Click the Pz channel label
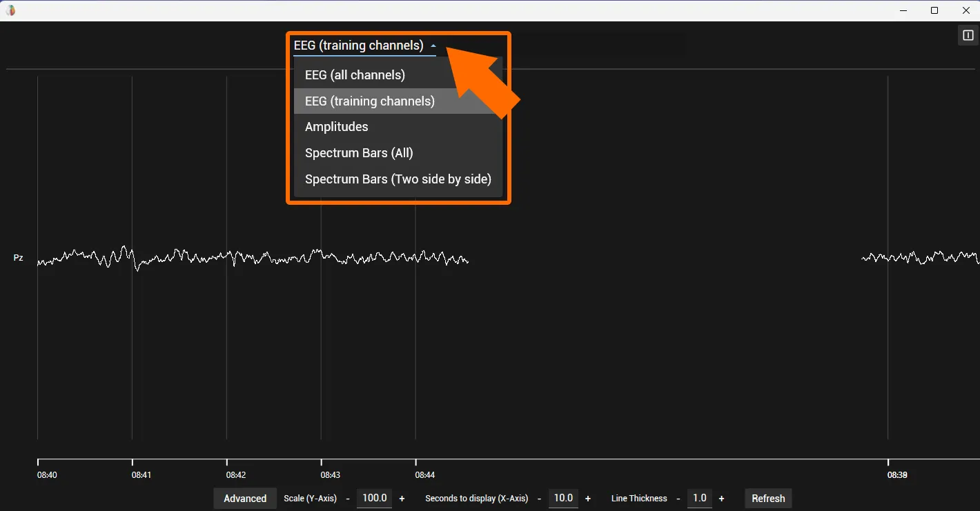The width and height of the screenshot is (980, 511). pyautogui.click(x=19, y=258)
